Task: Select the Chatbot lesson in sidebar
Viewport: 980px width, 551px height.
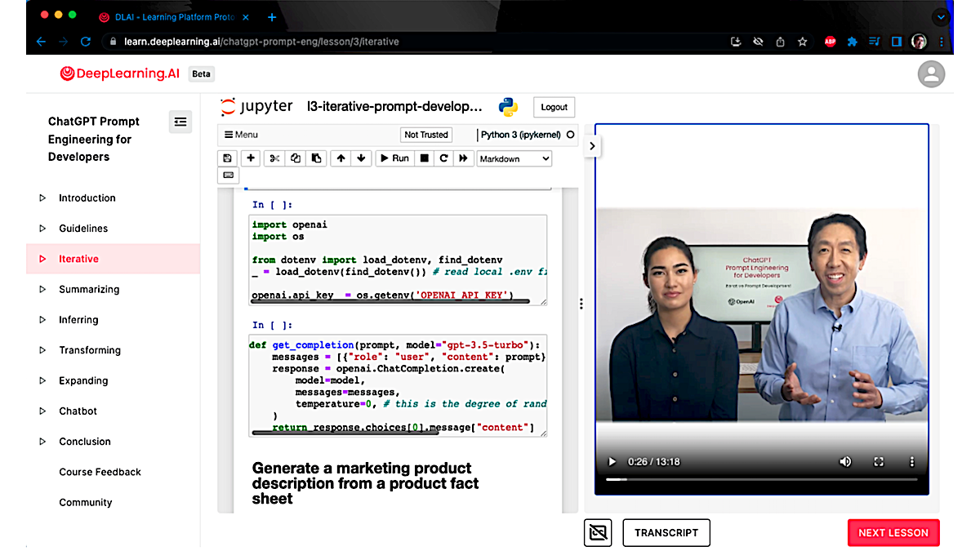Action: (78, 411)
